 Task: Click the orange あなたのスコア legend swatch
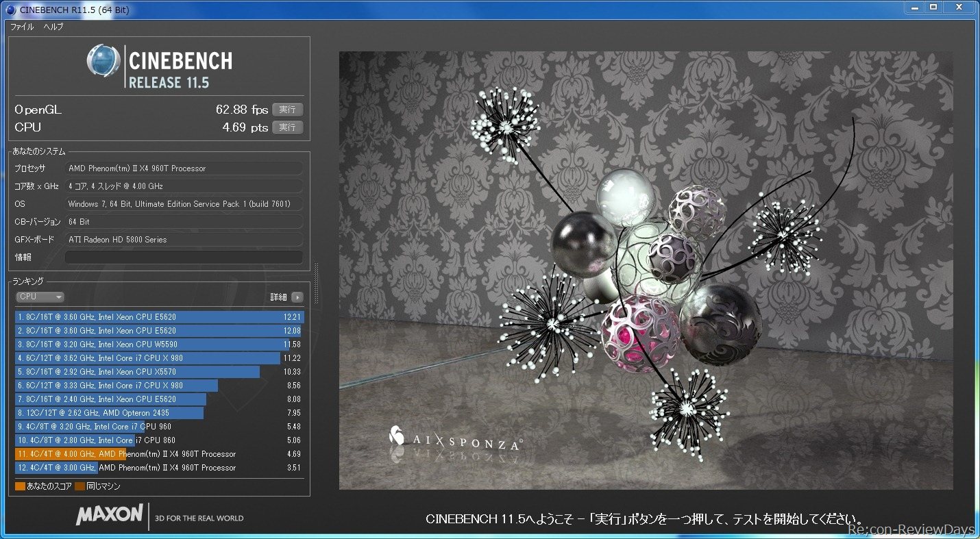pos(21,486)
